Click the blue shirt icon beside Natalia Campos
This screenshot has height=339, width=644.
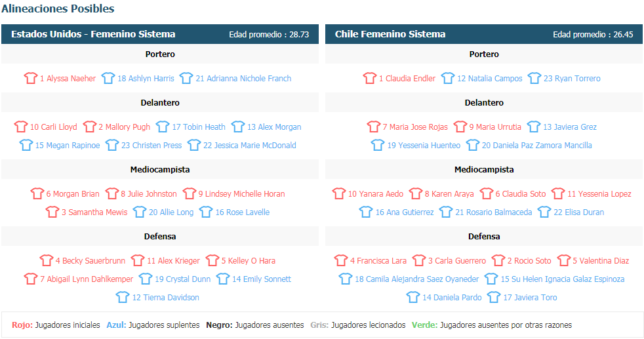[448, 78]
